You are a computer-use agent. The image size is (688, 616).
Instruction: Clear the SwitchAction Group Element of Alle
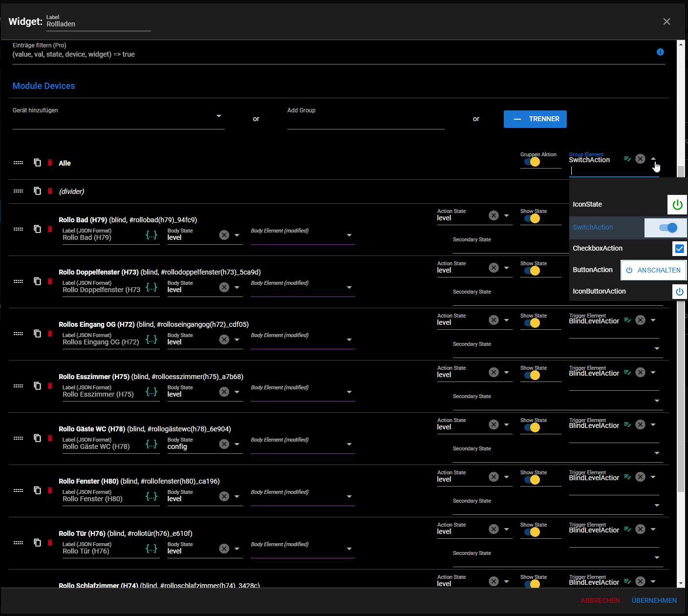(x=641, y=159)
